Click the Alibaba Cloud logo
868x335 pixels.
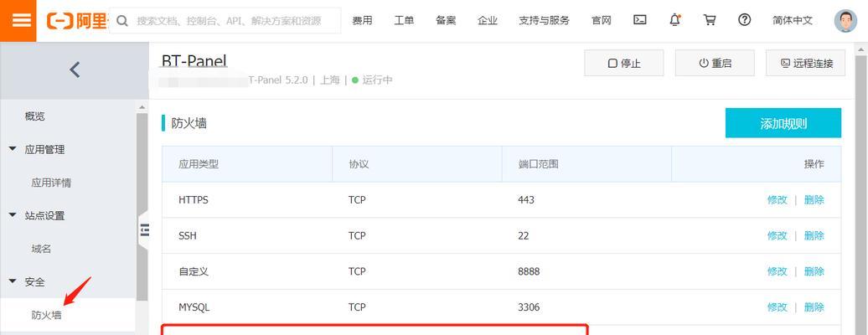(x=77, y=21)
